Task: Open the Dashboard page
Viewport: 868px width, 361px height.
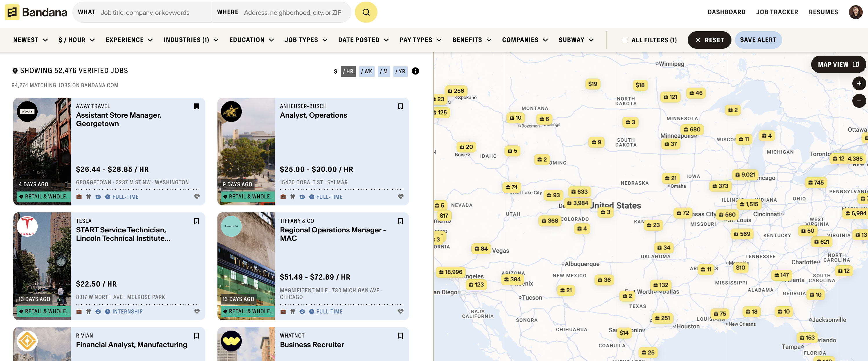Action: pos(727,12)
